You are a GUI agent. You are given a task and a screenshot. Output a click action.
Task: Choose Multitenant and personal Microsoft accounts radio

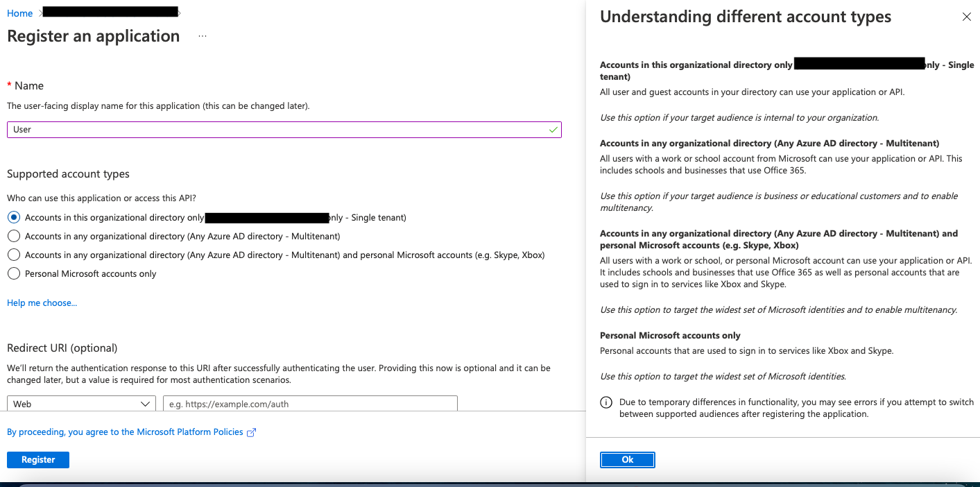[14, 255]
